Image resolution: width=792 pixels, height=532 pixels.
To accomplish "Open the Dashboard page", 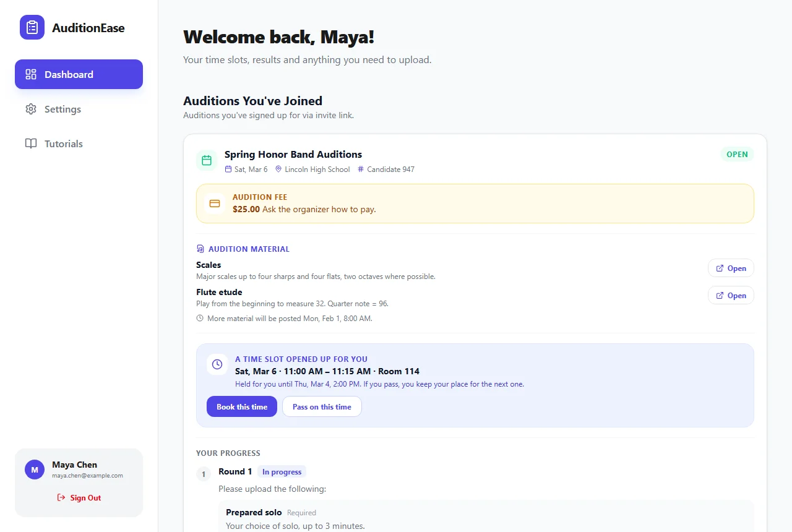I will point(79,74).
